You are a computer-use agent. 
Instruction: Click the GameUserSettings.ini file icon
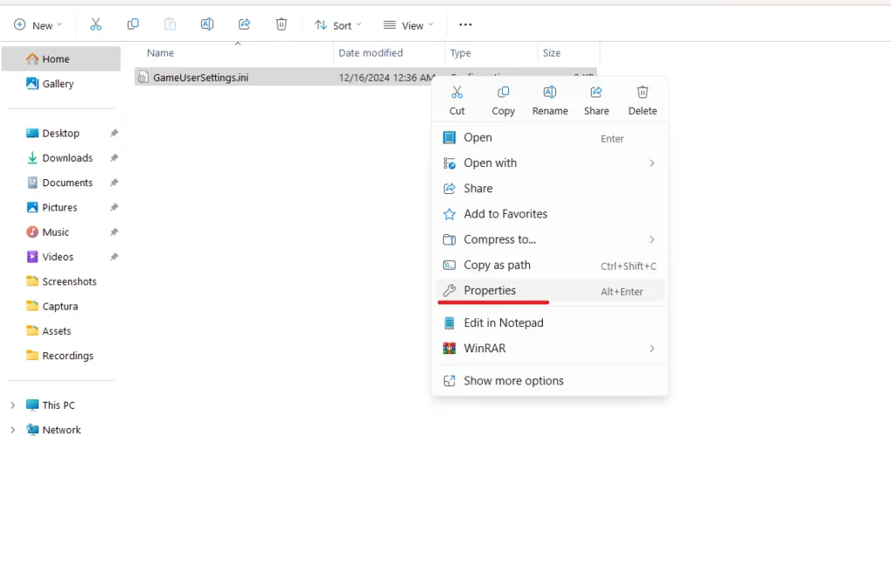[144, 77]
